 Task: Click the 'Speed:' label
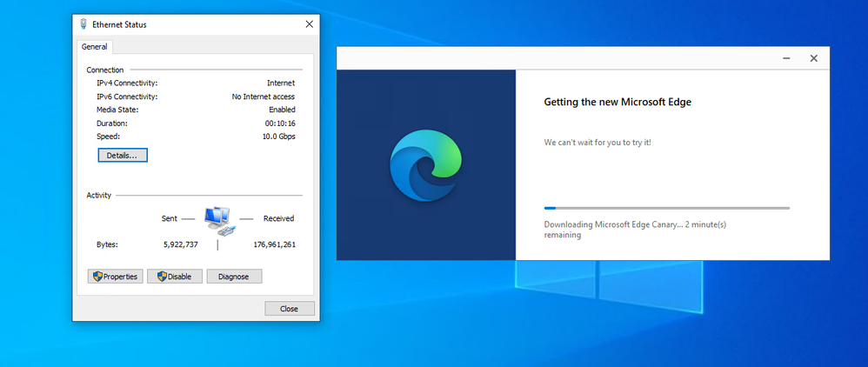[x=108, y=137]
